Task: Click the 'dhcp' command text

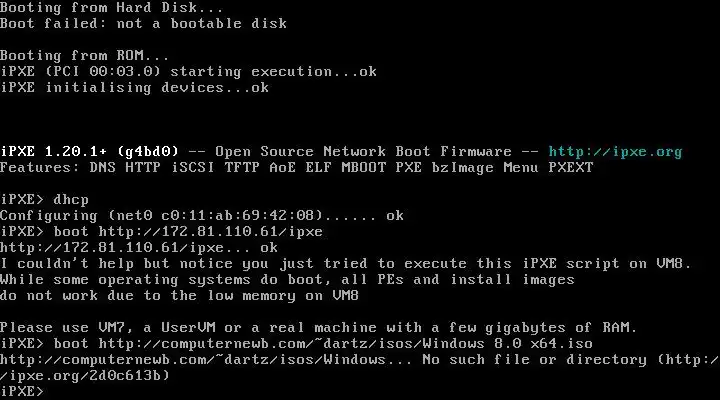Action: tap(71, 200)
